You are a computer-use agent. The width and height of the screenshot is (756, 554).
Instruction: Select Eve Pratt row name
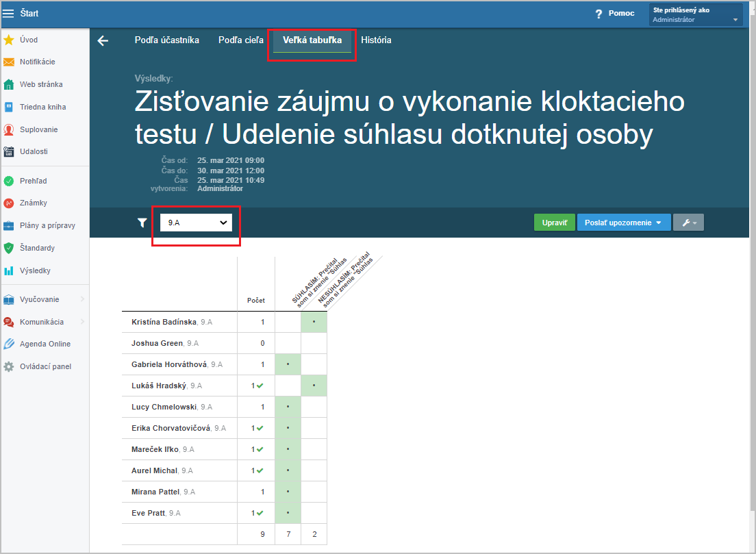149,513
